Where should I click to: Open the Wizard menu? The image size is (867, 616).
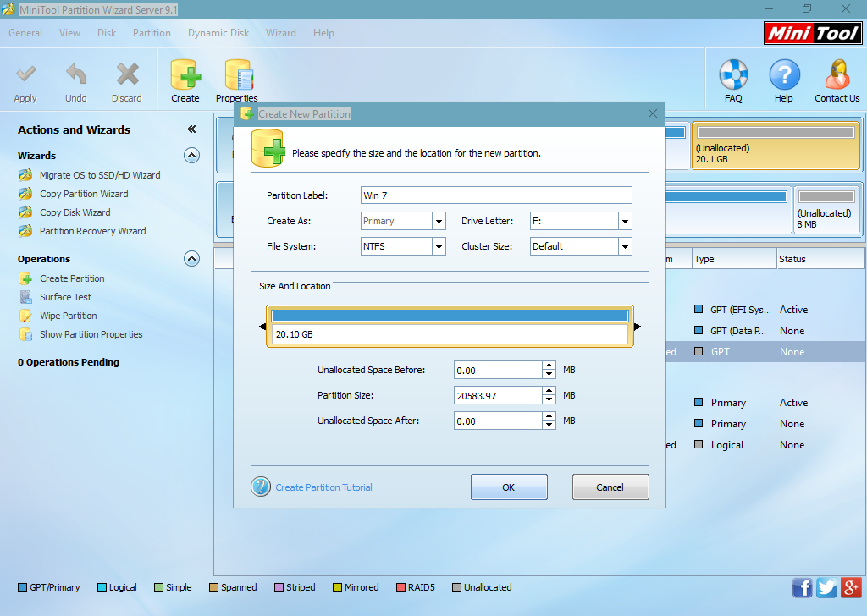pos(281,33)
